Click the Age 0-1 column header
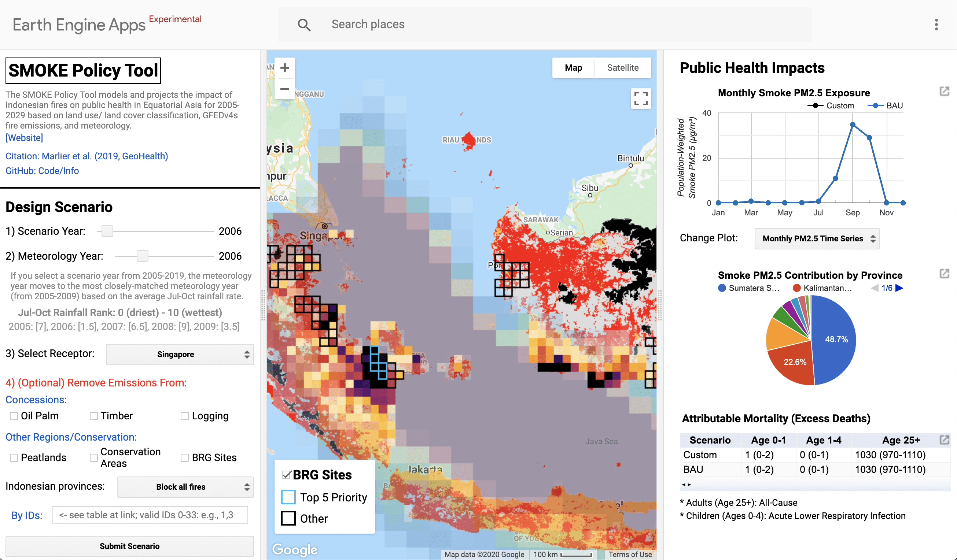This screenshot has height=560, width=957. pyautogui.click(x=768, y=440)
